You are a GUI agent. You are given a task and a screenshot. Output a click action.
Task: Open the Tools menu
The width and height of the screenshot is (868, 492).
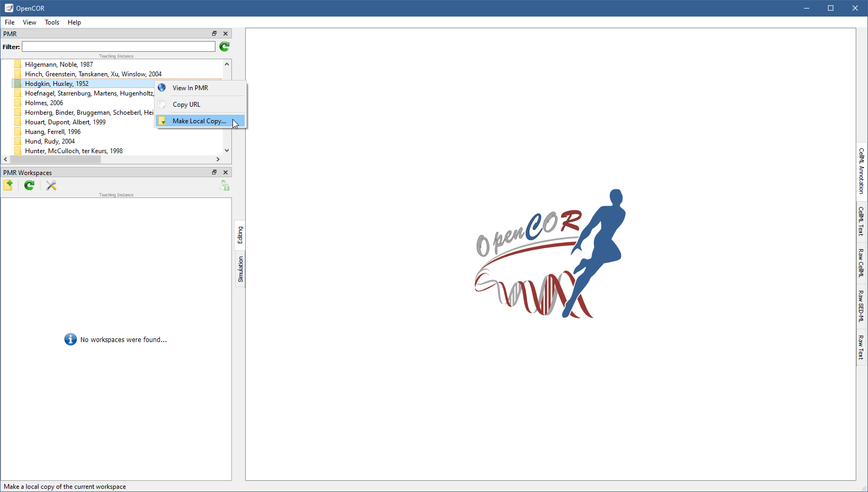tap(52, 22)
